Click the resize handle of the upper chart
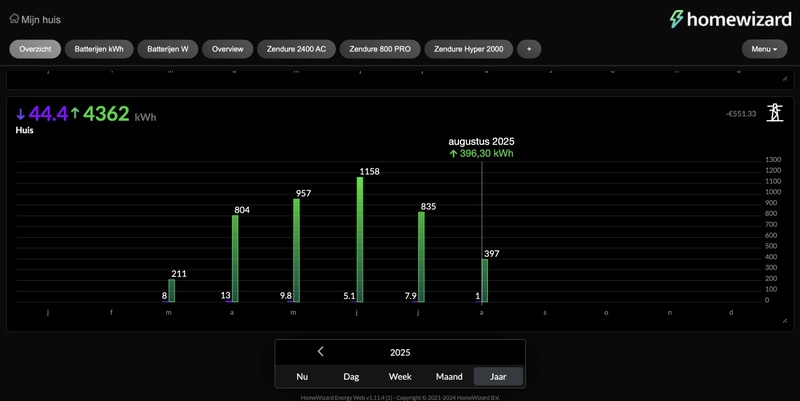Image resolution: width=800 pixels, height=401 pixels. pos(785,79)
